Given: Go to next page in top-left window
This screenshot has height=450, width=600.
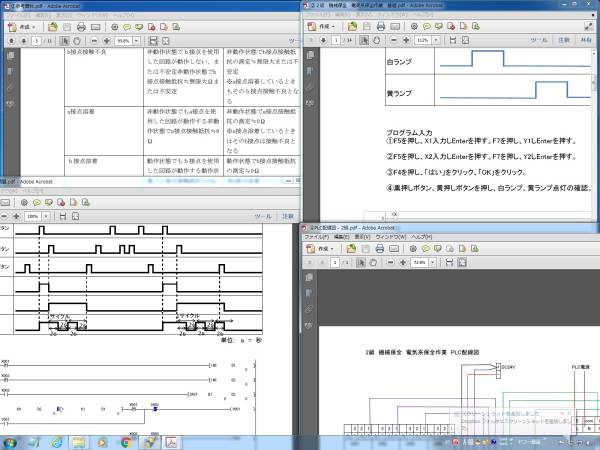Looking at the screenshot, I should (22, 41).
